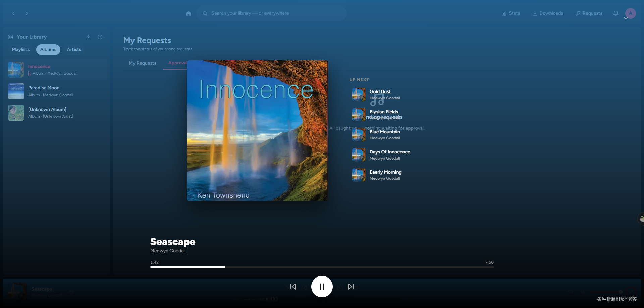Open the Home page icon
The image size is (644, 308).
pos(189,13)
